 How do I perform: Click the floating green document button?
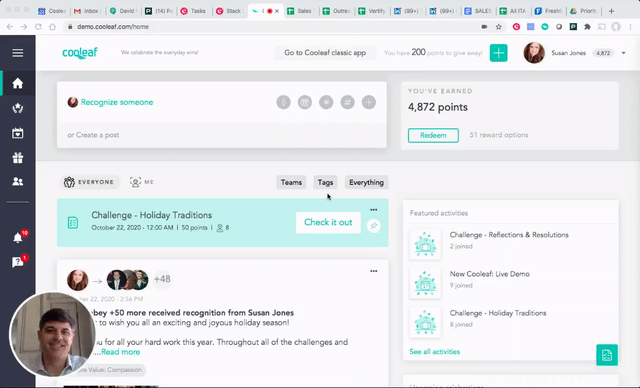tap(607, 355)
